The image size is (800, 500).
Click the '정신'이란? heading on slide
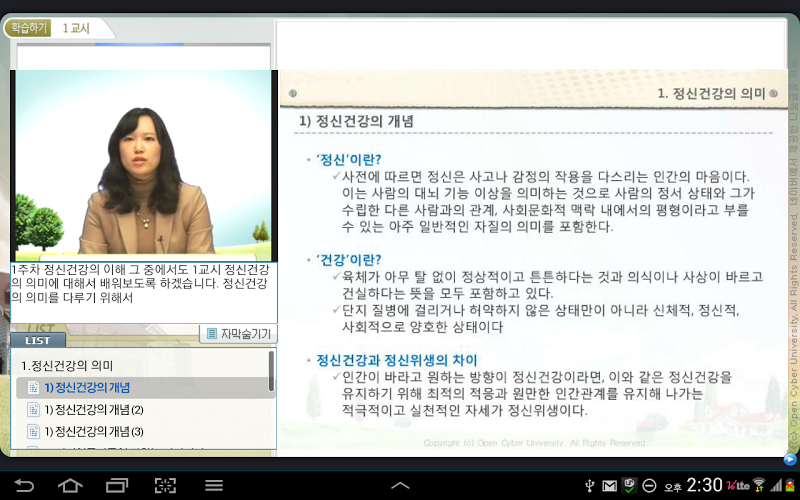[349, 160]
